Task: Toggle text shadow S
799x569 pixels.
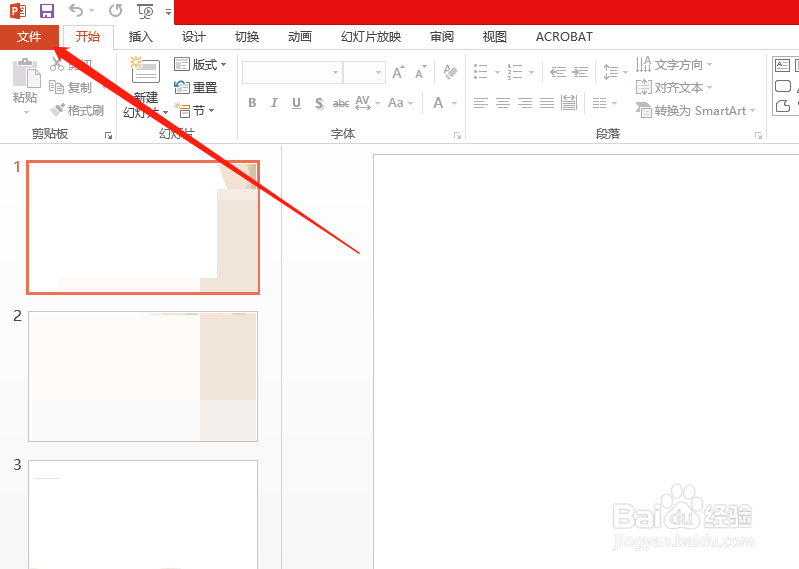Action: [x=319, y=103]
